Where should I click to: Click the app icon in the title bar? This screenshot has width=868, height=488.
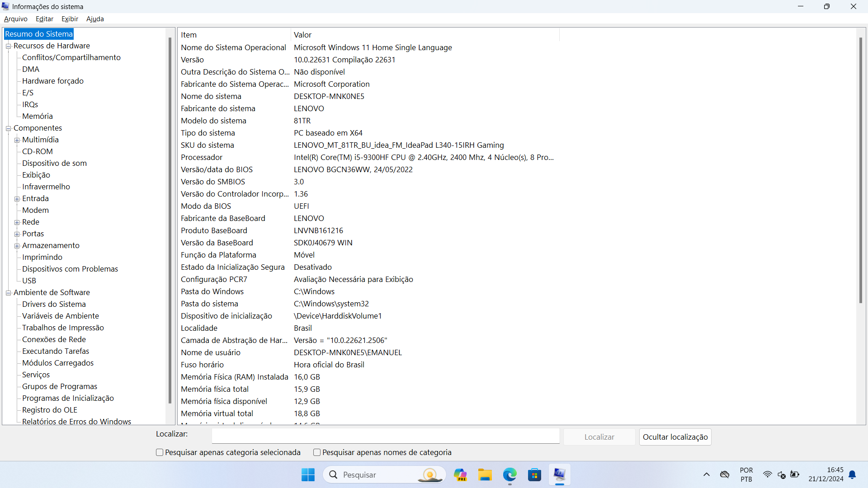click(x=5, y=6)
